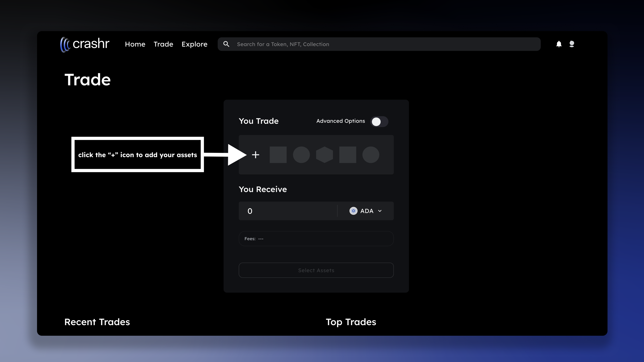Click the search magnifier icon

point(226,44)
